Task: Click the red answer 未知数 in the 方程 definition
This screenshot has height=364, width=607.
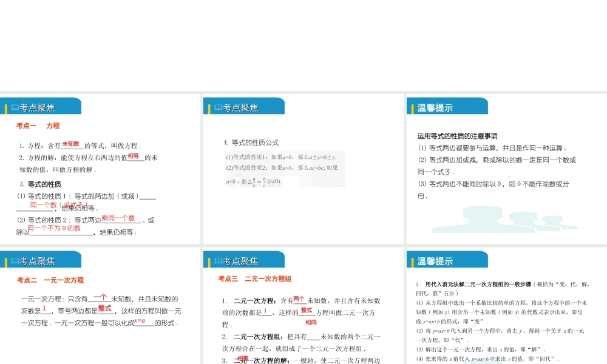Action: (x=71, y=144)
